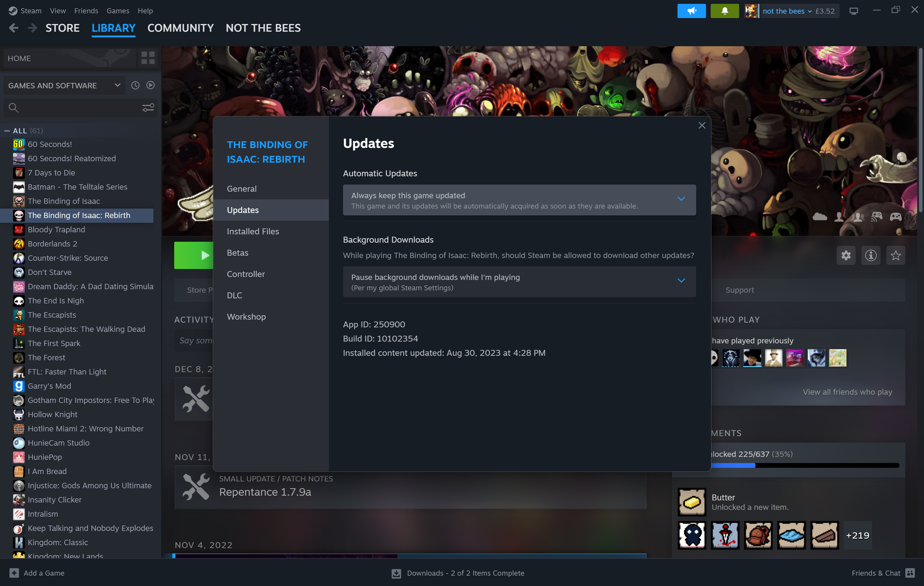
Task: Click the Butter achievement icon
Action: click(691, 502)
